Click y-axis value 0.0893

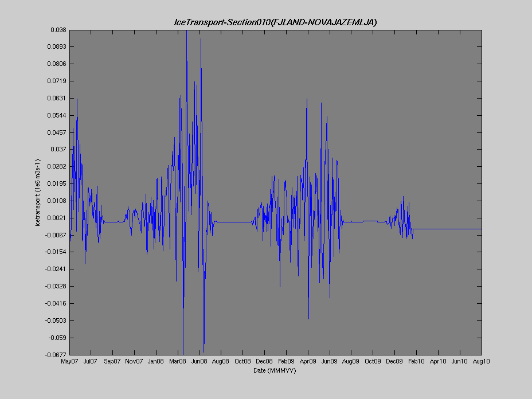point(57,46)
